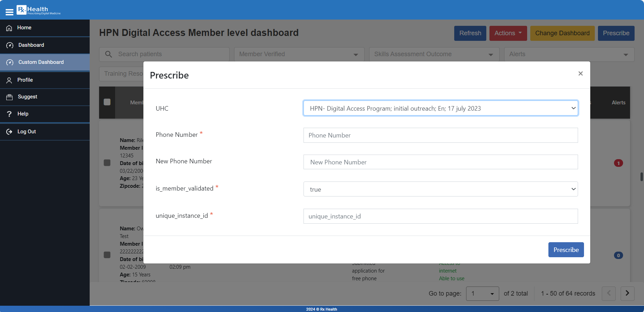Click the '2024 © Rx Health' footer text

click(322, 309)
